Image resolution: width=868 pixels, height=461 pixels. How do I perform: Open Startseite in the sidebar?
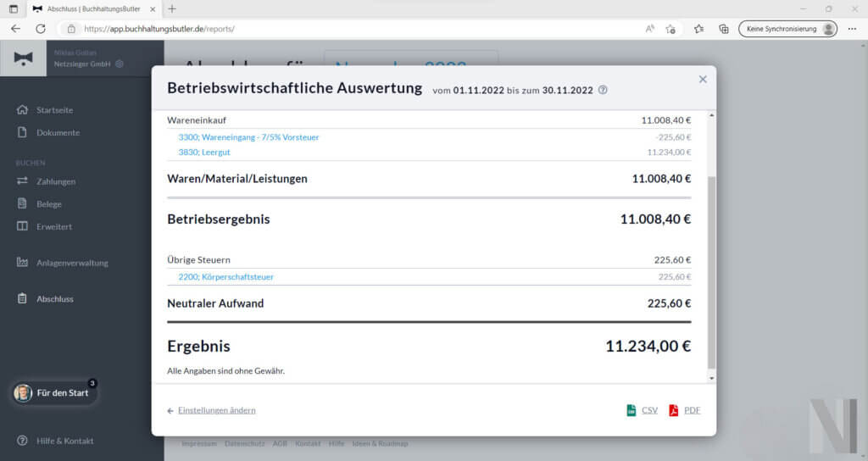click(x=54, y=110)
